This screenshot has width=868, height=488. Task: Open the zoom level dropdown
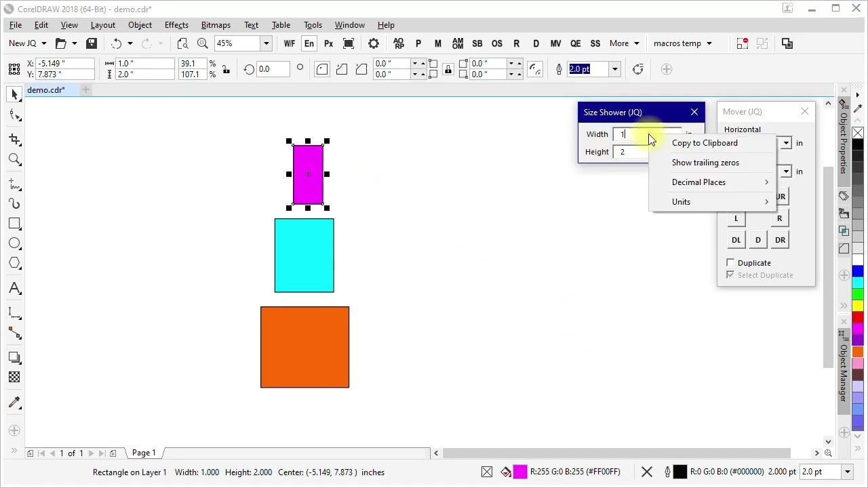click(x=266, y=43)
